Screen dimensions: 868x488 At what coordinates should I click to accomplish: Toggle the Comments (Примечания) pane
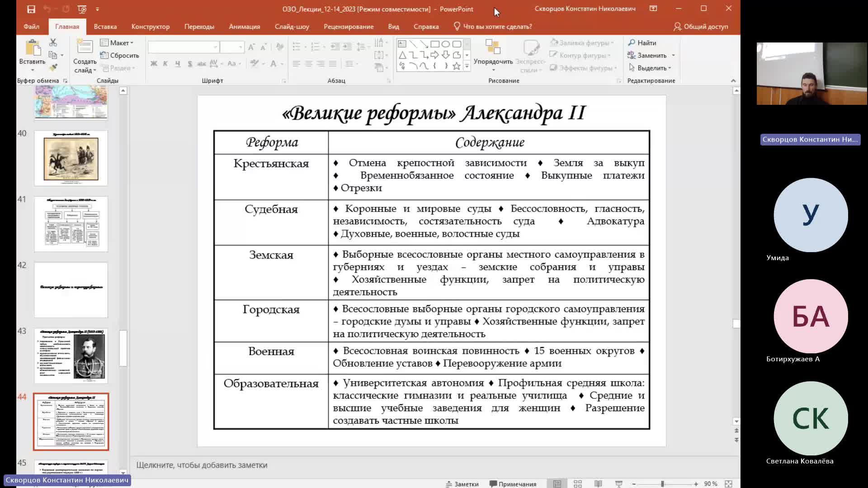(x=513, y=484)
